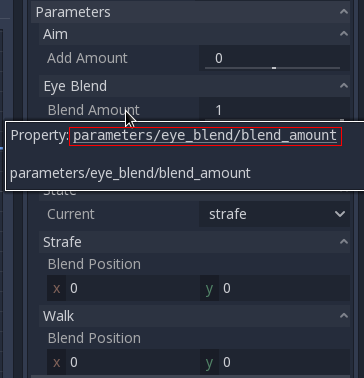Collapse the Walk section chevron
Viewport: 364px width, 378px height.
point(344,316)
